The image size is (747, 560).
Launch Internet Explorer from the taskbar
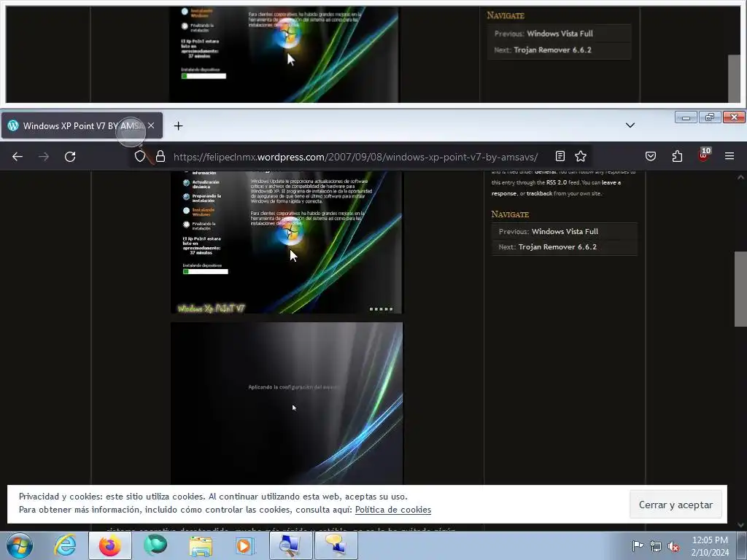[65, 545]
